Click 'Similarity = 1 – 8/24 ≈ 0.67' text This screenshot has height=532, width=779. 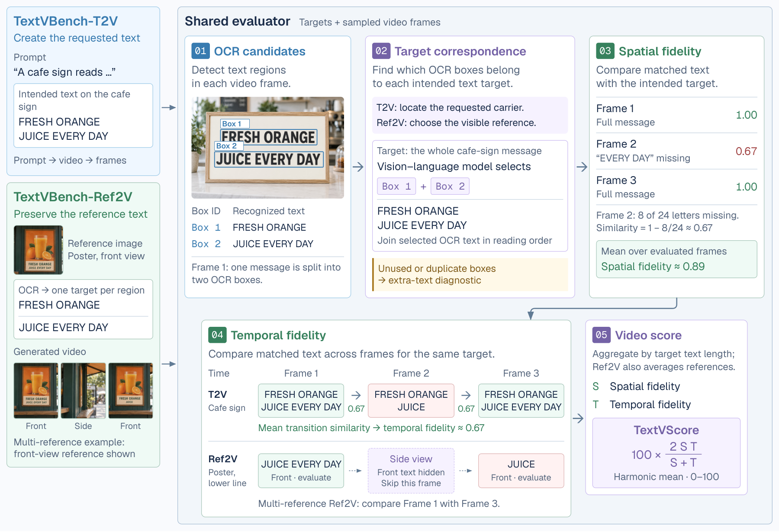(x=654, y=228)
